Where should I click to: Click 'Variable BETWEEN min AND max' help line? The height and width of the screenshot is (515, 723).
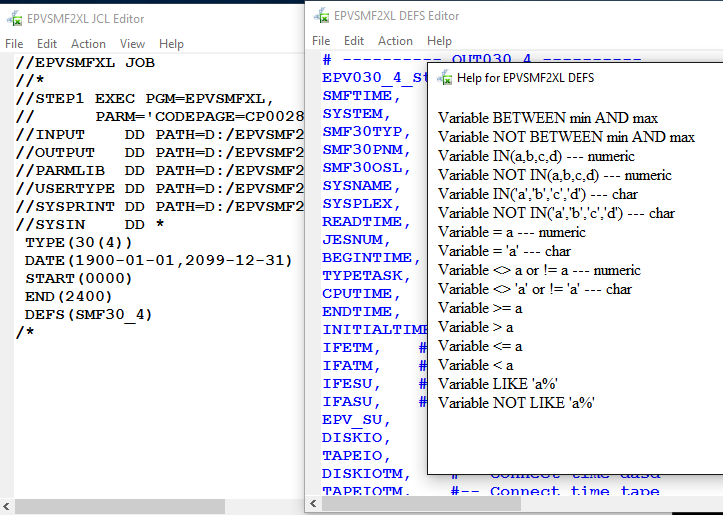(x=548, y=118)
